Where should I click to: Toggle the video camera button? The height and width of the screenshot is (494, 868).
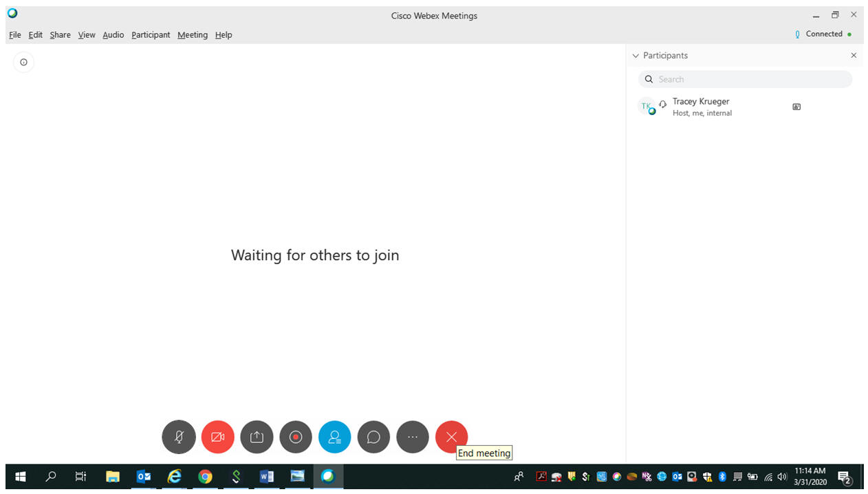pyautogui.click(x=218, y=437)
